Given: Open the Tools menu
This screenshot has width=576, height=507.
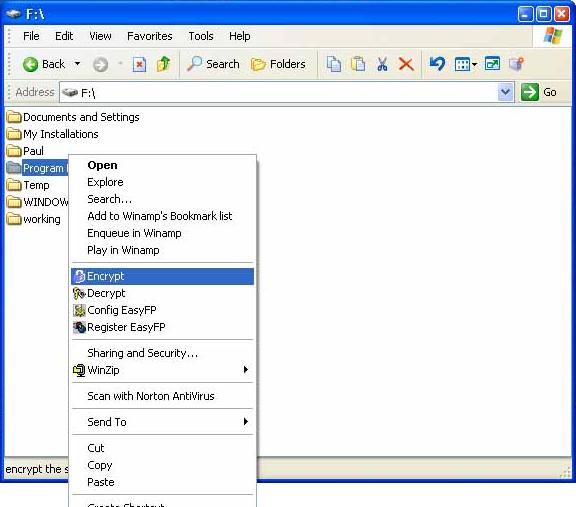Looking at the screenshot, I should [201, 36].
